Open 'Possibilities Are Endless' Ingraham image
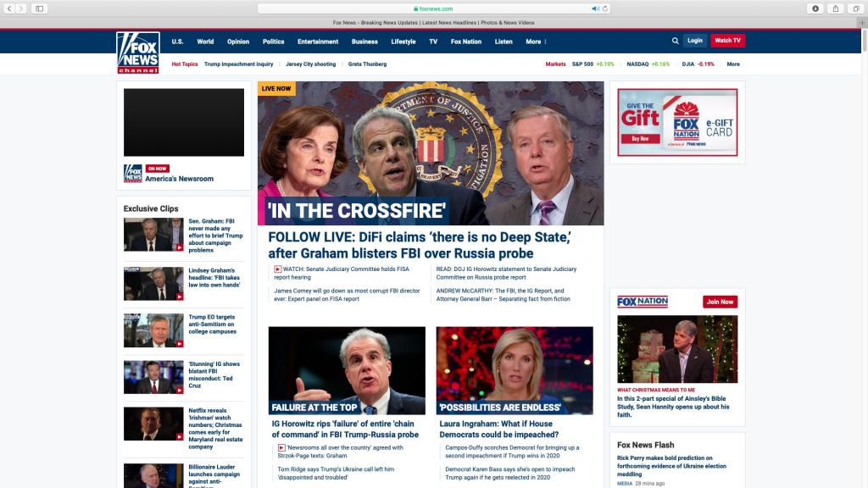This screenshot has height=488, width=868. point(515,371)
